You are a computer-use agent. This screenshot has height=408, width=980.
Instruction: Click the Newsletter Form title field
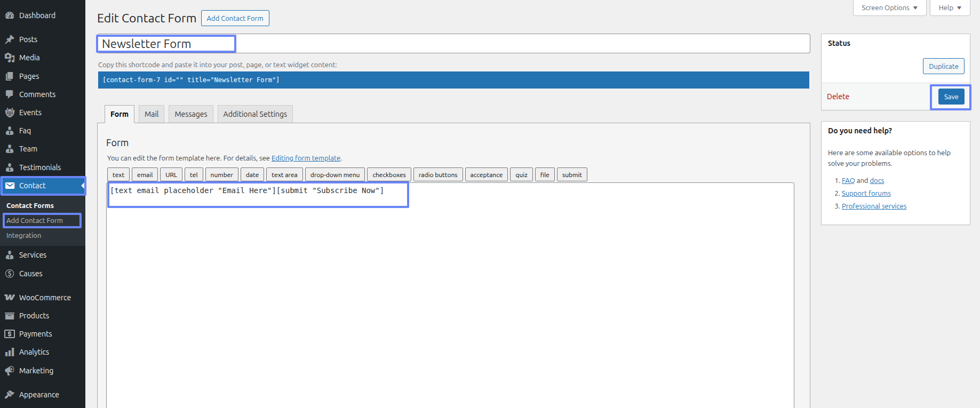(x=453, y=44)
